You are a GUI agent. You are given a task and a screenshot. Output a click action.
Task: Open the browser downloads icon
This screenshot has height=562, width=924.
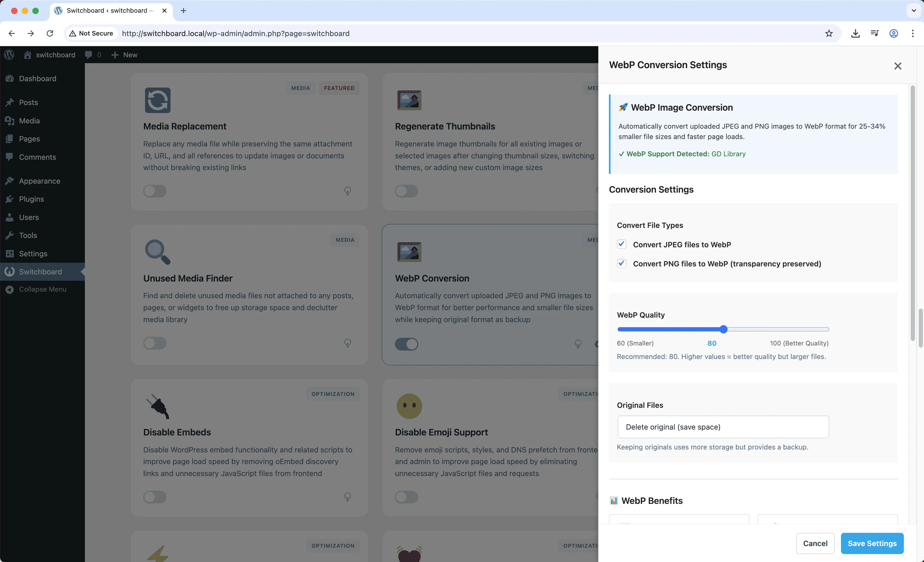point(855,33)
